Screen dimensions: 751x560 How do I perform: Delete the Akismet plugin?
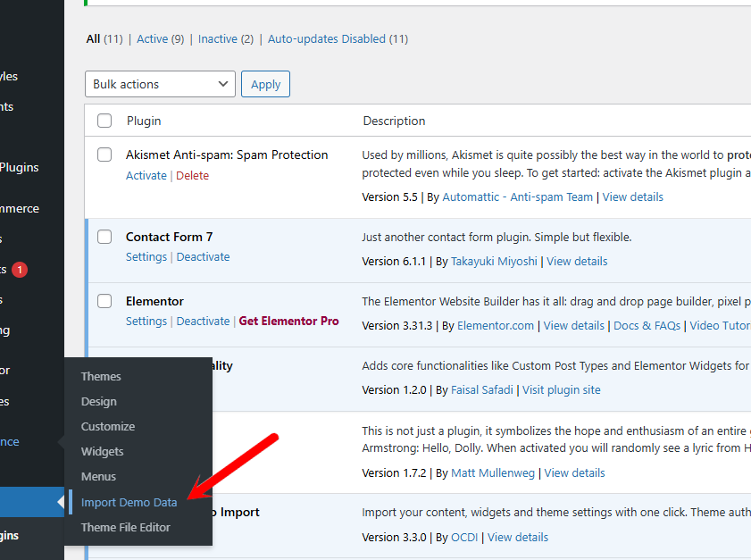point(192,175)
